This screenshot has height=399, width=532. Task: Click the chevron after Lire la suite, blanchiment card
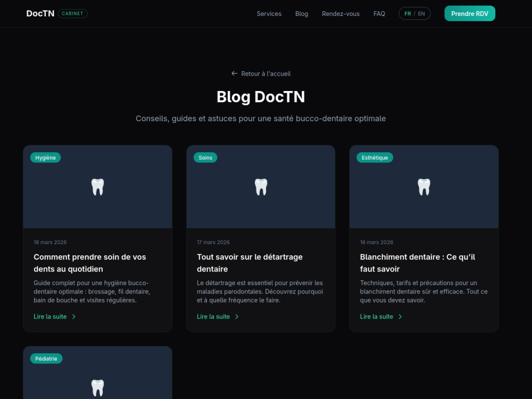click(x=400, y=317)
